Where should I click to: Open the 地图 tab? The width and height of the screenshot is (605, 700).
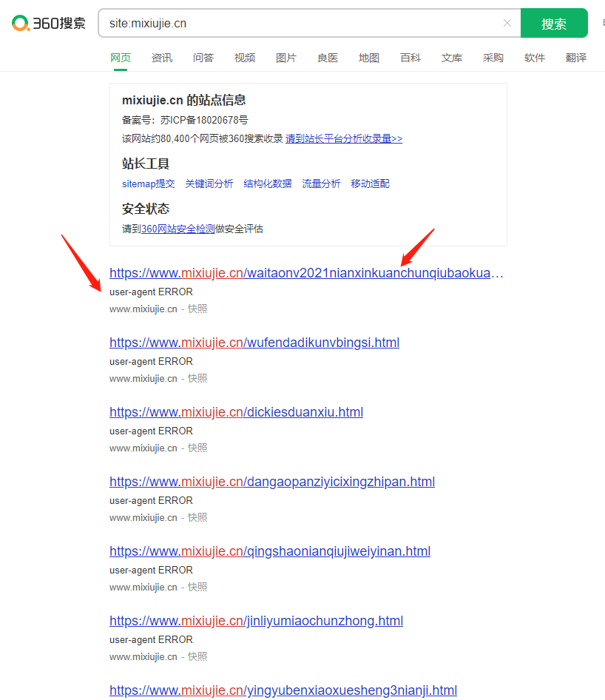click(x=369, y=58)
